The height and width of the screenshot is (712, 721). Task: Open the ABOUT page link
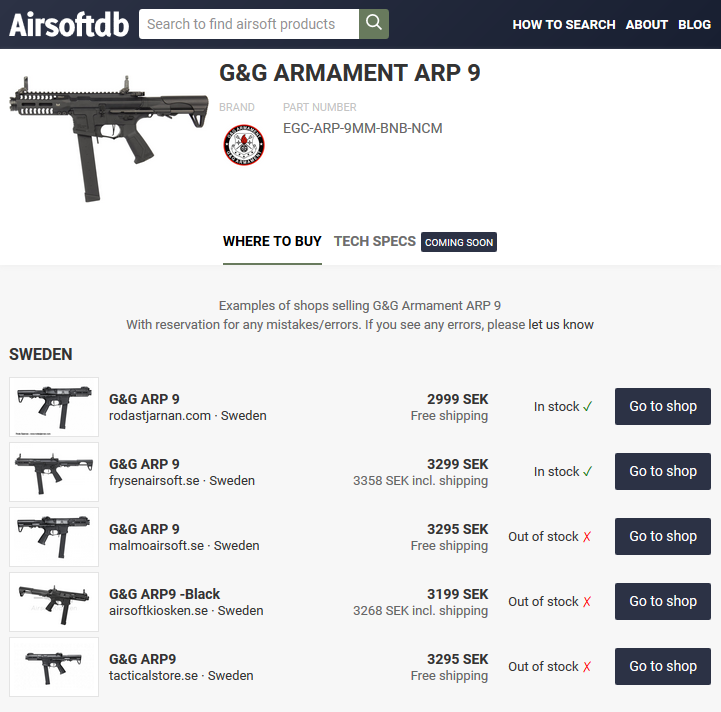[x=647, y=24]
